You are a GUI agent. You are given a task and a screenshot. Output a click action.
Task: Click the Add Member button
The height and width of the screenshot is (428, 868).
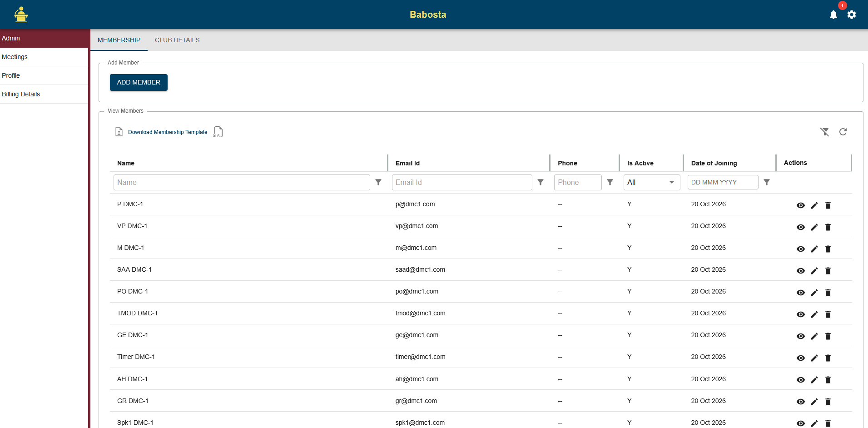(139, 82)
